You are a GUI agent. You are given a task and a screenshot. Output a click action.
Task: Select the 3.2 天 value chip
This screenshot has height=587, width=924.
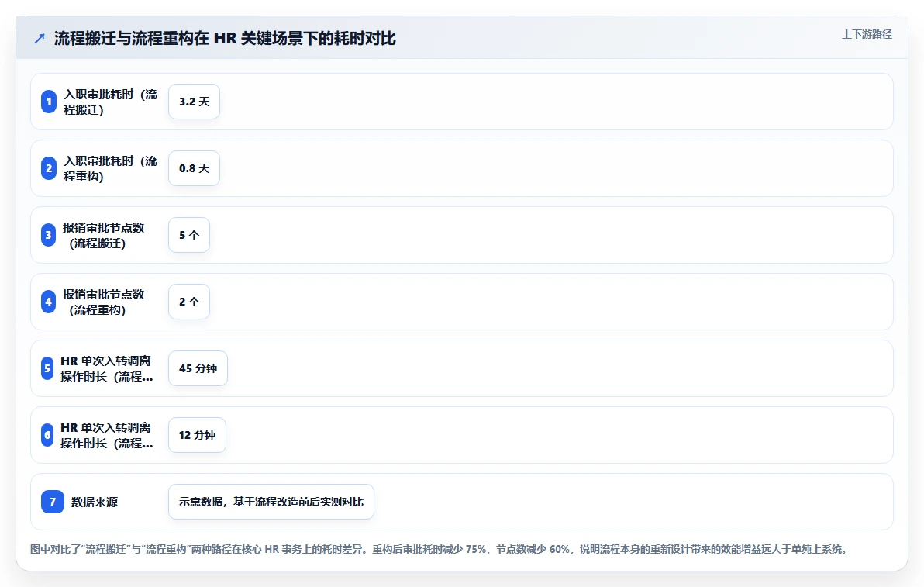tap(194, 102)
